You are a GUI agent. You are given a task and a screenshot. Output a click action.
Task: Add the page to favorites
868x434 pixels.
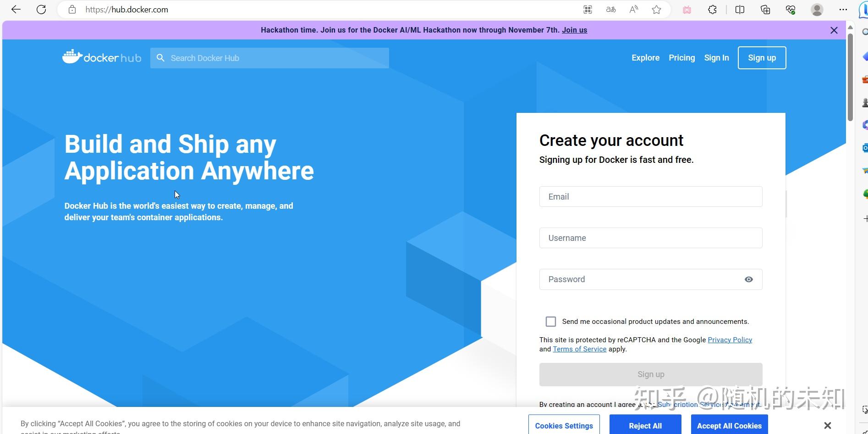[x=656, y=9]
